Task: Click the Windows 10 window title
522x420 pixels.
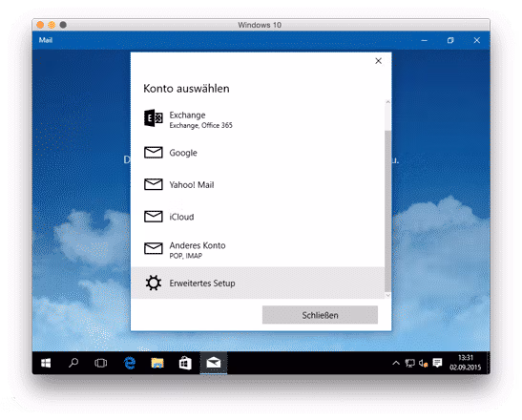Action: coord(260,25)
